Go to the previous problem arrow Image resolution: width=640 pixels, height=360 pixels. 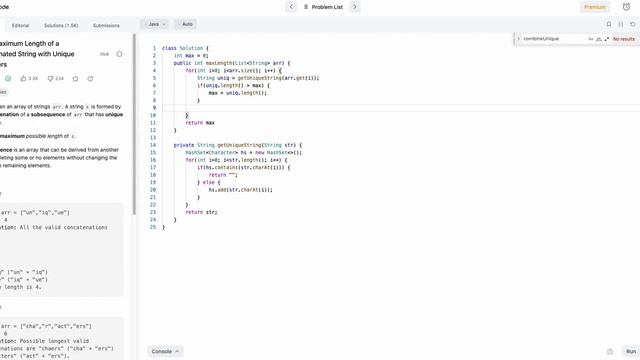(x=291, y=7)
